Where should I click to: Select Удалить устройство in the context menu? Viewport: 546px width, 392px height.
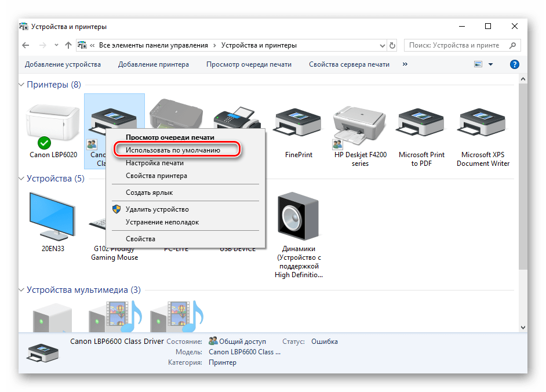point(157,209)
